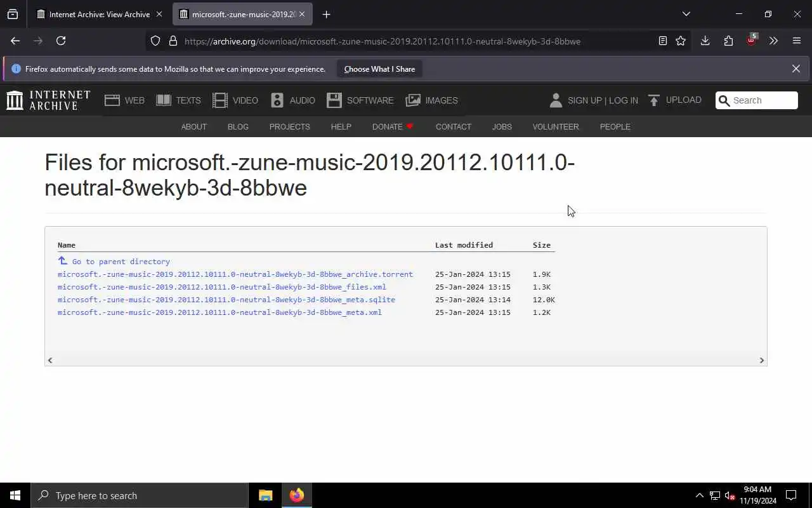Reload the current page
812x508 pixels.
click(x=61, y=41)
